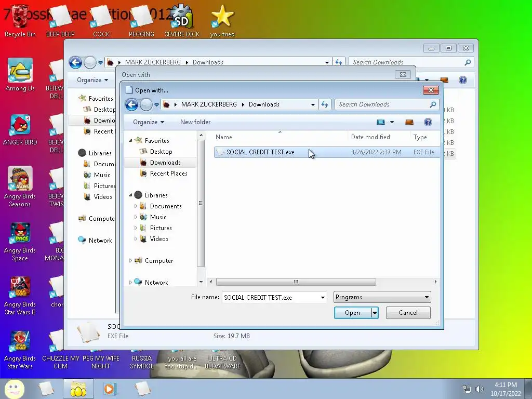
Task: Collapse the Libraries tree node in dialog
Action: click(x=130, y=195)
